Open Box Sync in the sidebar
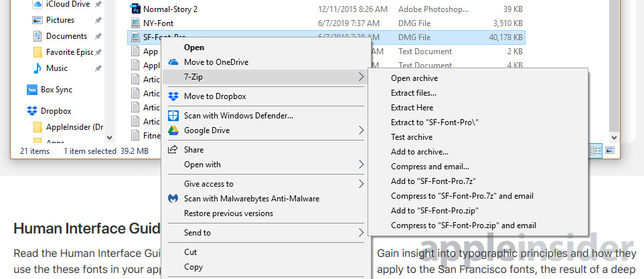Screen dimensions: 644x279 pos(56,90)
